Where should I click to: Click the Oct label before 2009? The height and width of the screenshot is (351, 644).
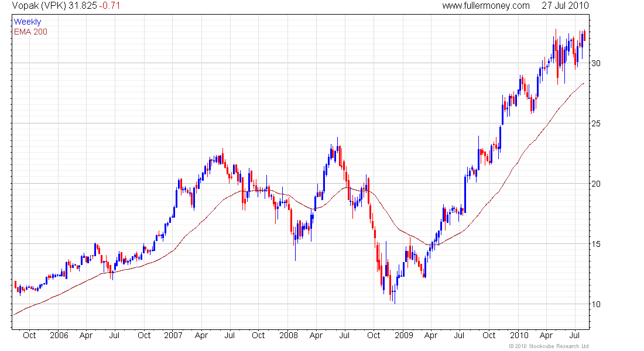tap(374, 335)
